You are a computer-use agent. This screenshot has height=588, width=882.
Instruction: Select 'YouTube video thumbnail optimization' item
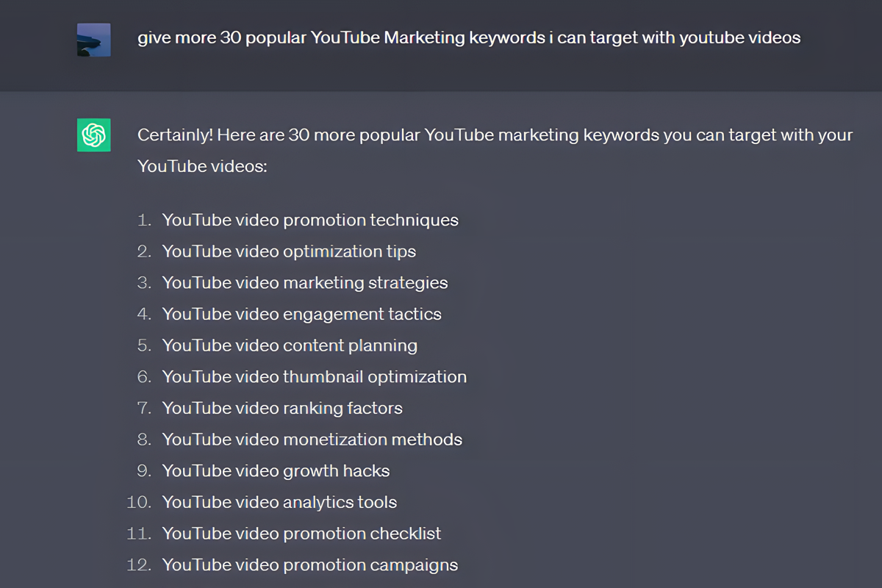315,376
